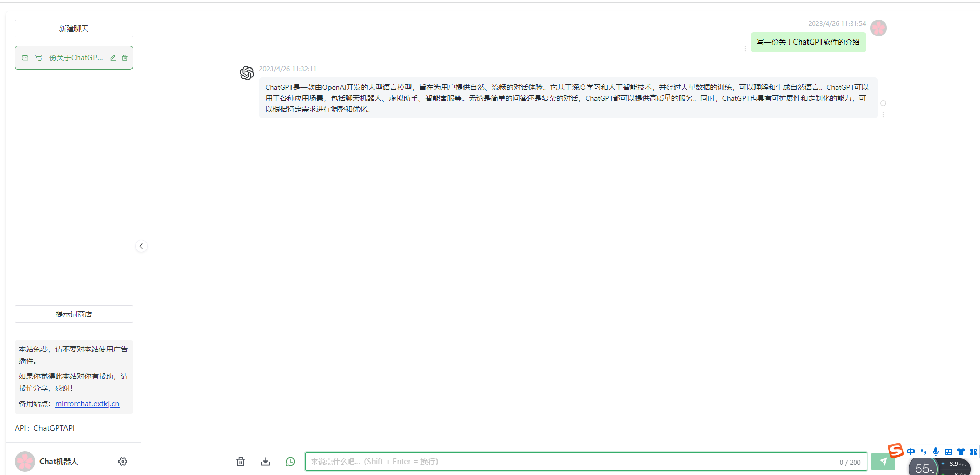This screenshot has width=980, height=475.
Task: Click the ChatGPT reply text bubble
Action: tap(568, 98)
